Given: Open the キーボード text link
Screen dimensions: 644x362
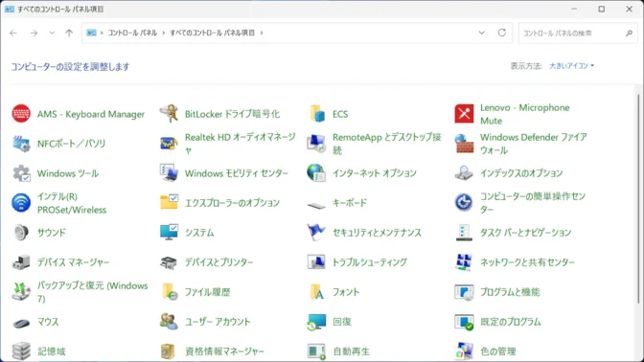Looking at the screenshot, I should 350,203.
